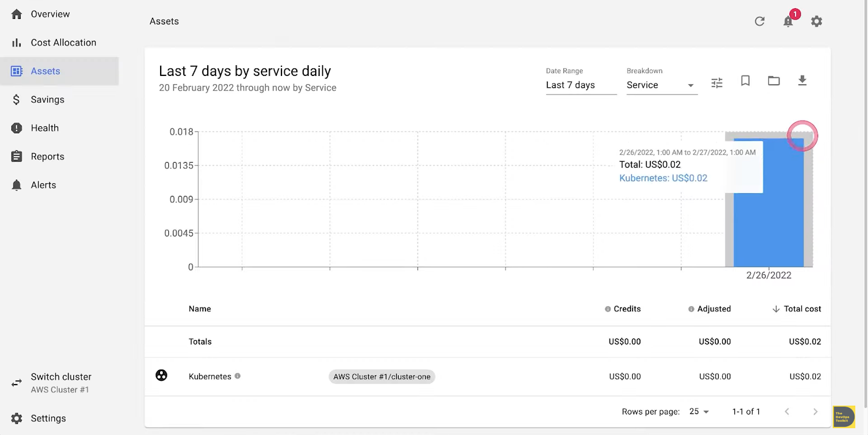Viewport: 868px width, 435px height.
Task: Click Switch cluster AWS Cluster #1
Action: 60,382
